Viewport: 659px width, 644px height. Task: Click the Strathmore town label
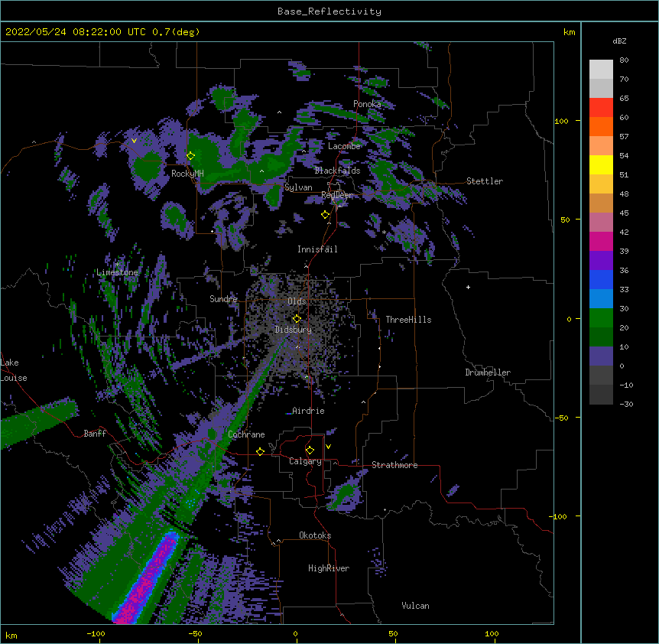pyautogui.click(x=394, y=465)
